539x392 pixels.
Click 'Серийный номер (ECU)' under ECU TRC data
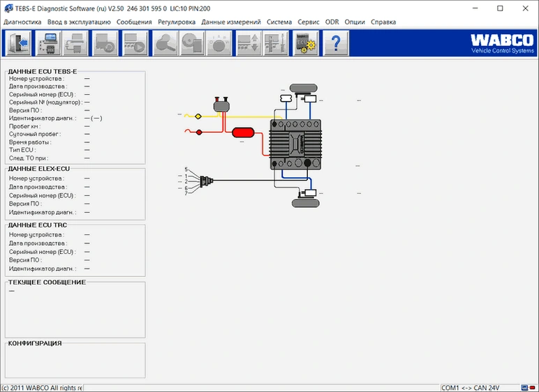click(x=43, y=252)
